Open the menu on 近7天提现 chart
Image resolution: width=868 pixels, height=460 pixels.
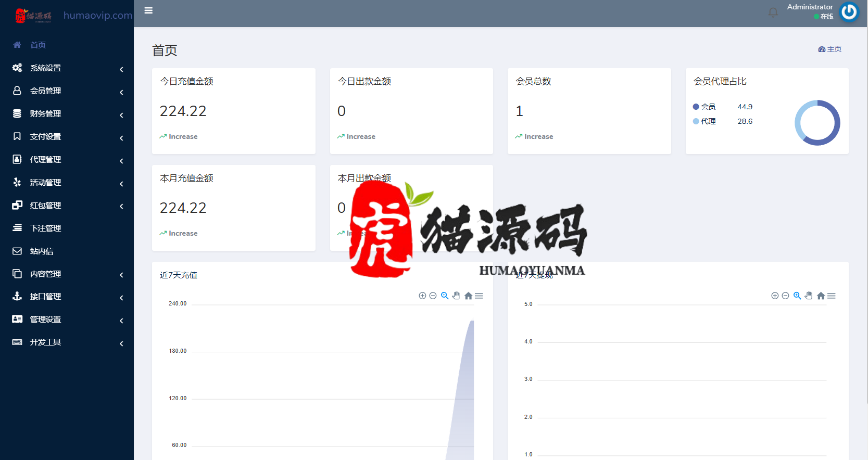(832, 296)
